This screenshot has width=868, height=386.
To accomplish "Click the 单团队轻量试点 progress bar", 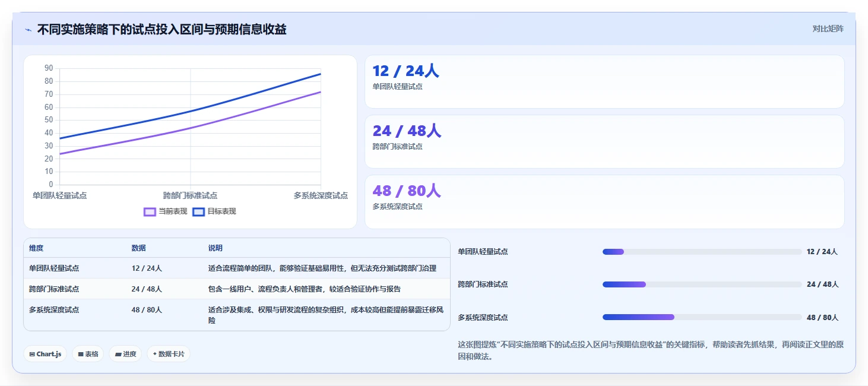I will pyautogui.click(x=702, y=252).
